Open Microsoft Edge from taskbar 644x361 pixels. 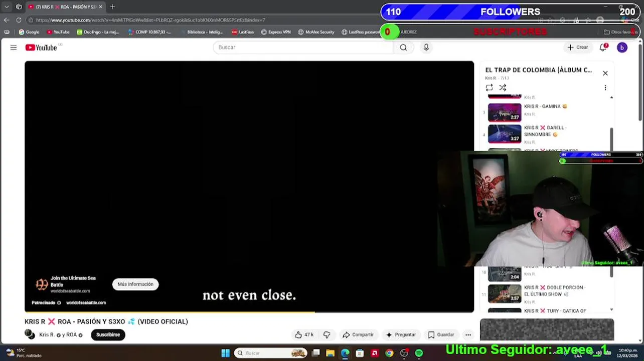coord(345,353)
